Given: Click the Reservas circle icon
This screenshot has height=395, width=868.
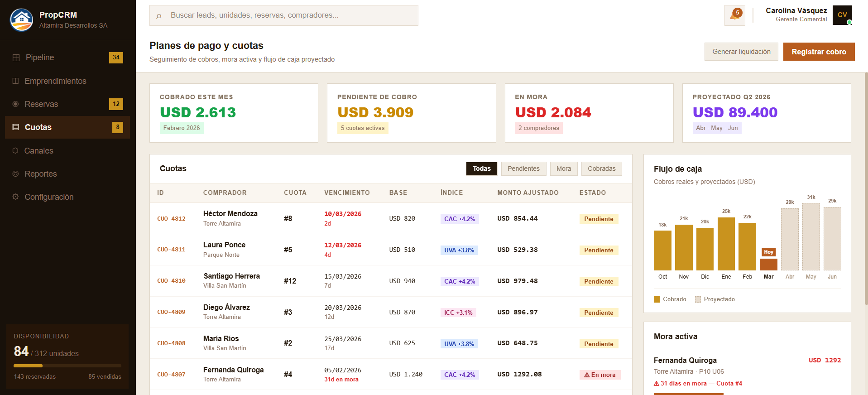Looking at the screenshot, I should coord(15,104).
